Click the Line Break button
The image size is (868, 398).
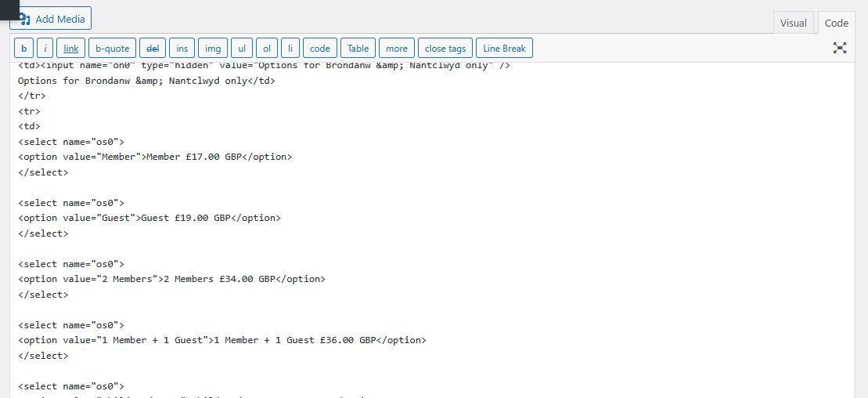point(504,49)
